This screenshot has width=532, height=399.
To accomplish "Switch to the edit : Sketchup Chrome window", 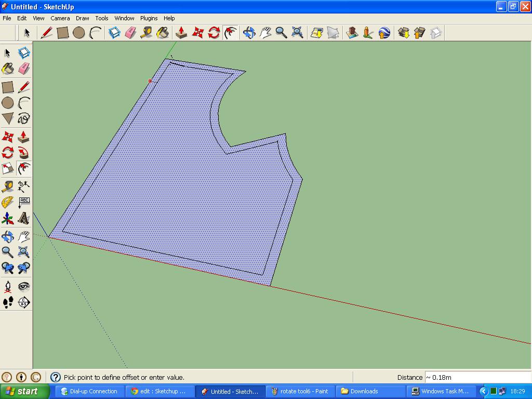I will coord(160,391).
